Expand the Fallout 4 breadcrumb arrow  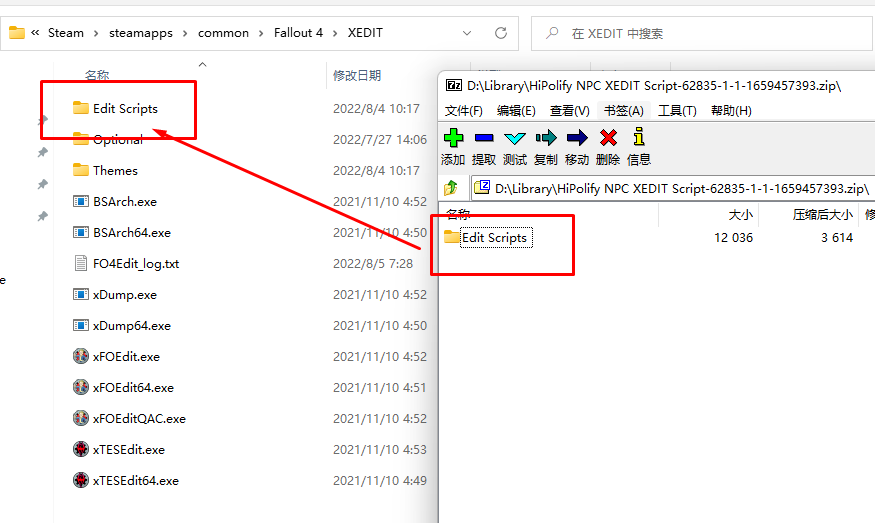coord(335,33)
